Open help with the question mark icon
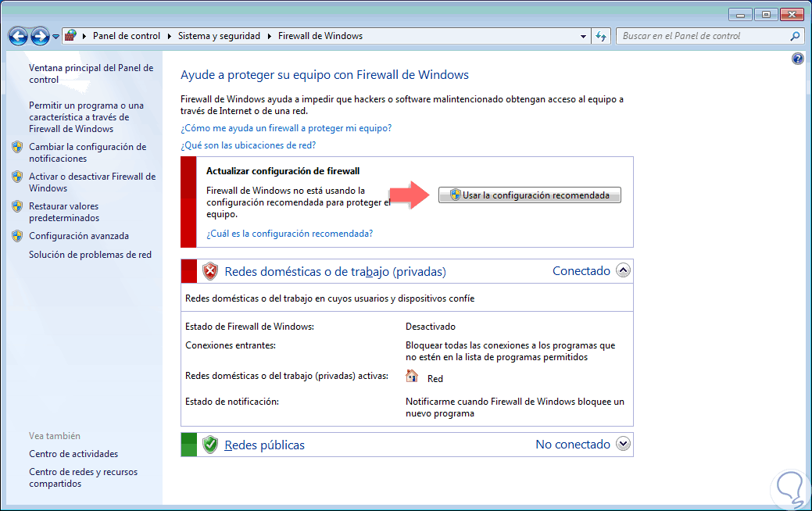 coord(797,59)
